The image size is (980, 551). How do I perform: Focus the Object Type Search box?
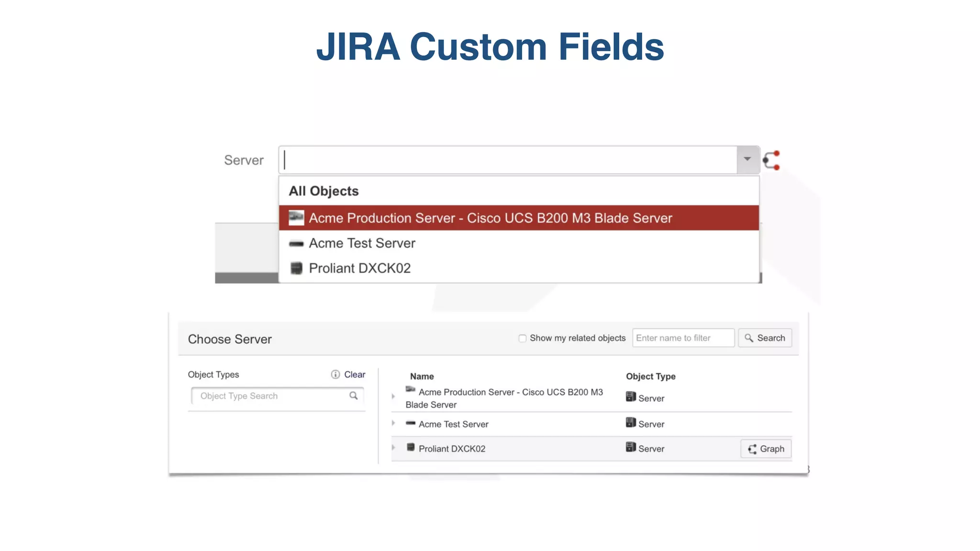[278, 396]
